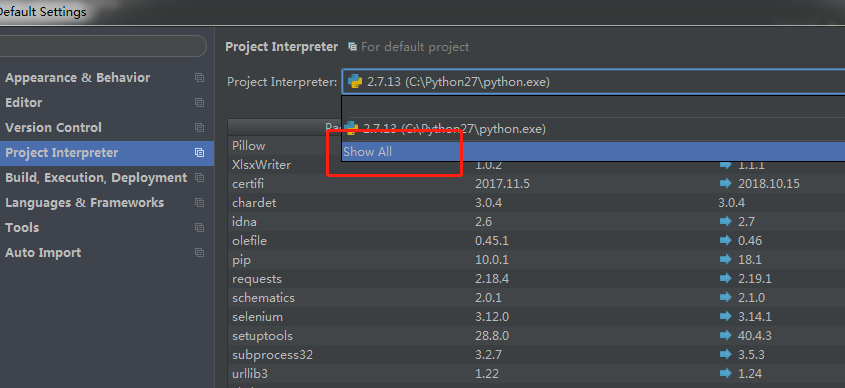Click the copy icon beside Appearance & Behavior
Screen dimensions: 845x388
point(199,78)
